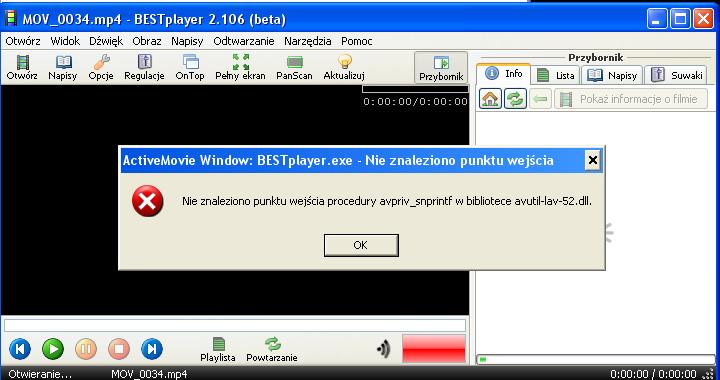The height and width of the screenshot is (380, 720).
Task: Click the Otwieranie... status text
Action: [40, 374]
